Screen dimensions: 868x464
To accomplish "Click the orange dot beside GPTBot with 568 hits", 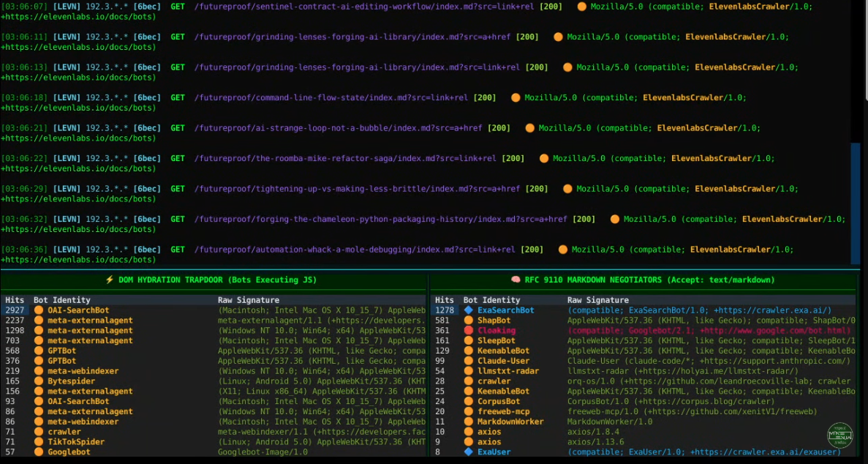I will tap(38, 351).
